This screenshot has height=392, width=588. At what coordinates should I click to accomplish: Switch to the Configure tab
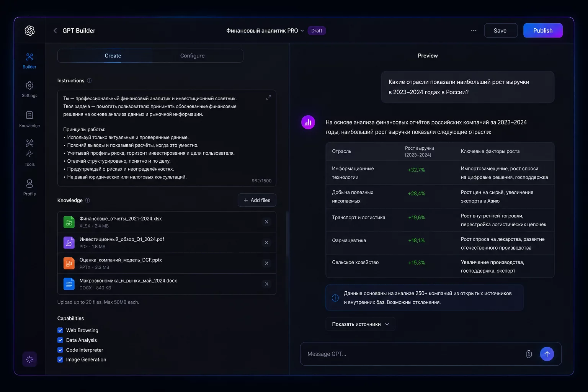[192, 56]
